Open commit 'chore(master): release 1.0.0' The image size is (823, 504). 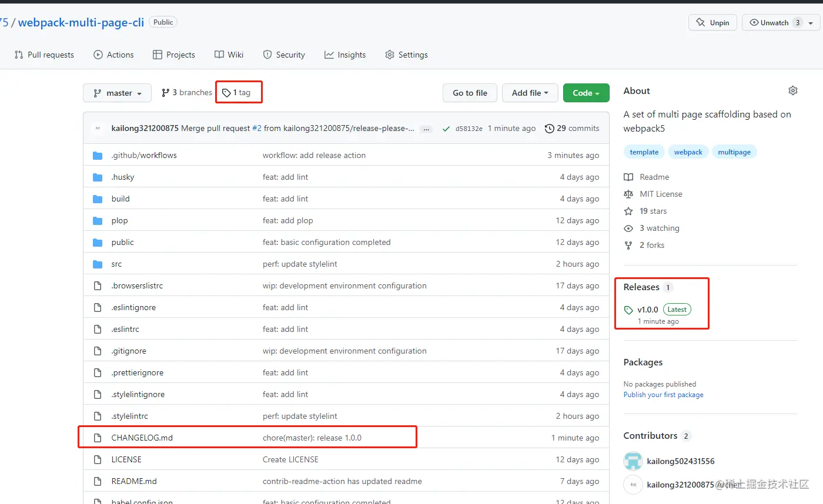tap(312, 438)
